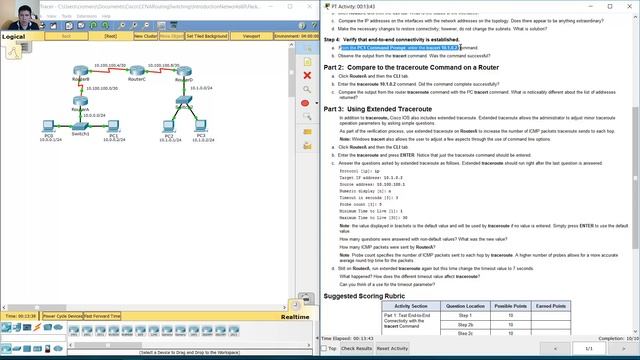The width and height of the screenshot is (640, 360).
Task: Select the Inspect magnifier tool
Action: 307,89
